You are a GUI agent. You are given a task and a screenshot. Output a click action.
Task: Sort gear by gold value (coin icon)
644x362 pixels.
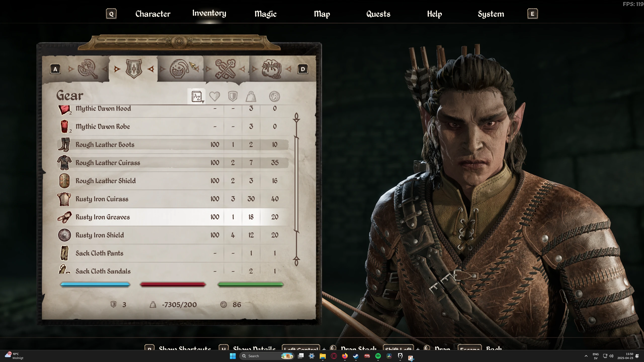(x=274, y=96)
